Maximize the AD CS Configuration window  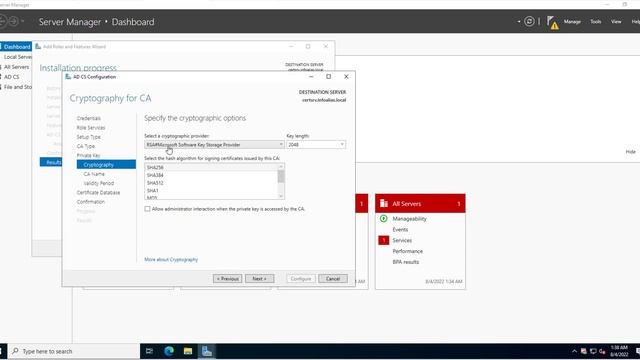click(x=328, y=77)
